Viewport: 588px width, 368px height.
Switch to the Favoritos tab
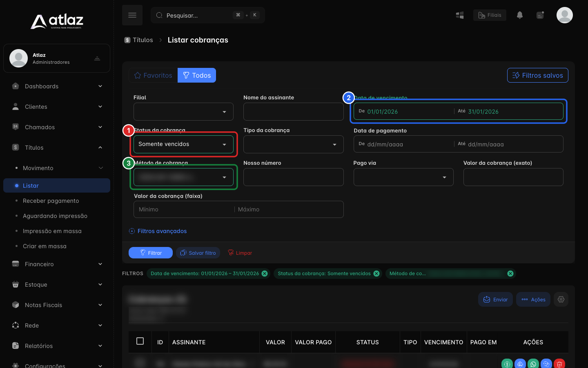point(153,75)
